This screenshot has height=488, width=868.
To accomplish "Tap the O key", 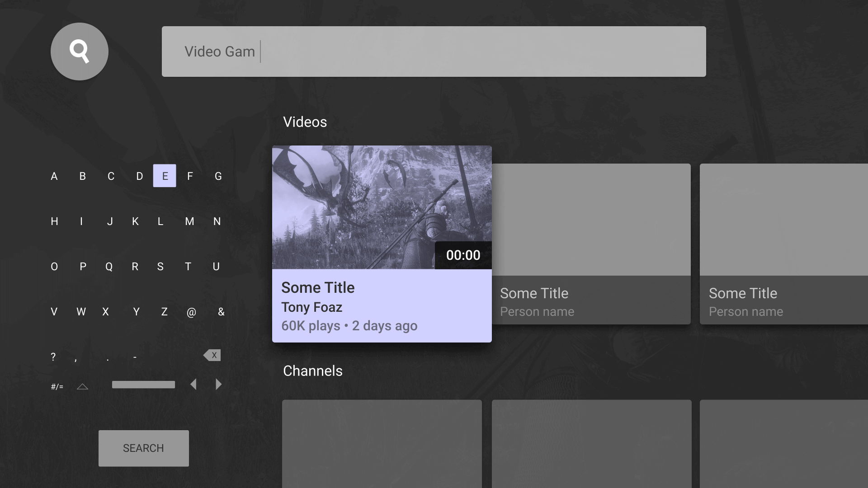I will click(x=54, y=267).
